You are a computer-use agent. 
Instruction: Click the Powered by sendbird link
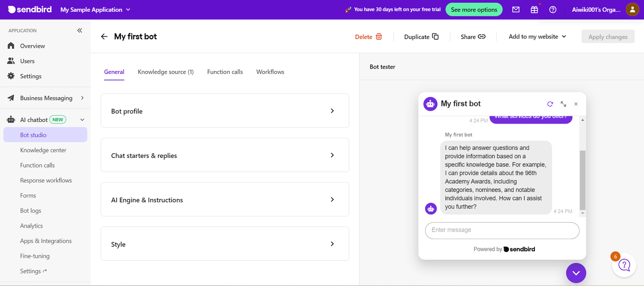tap(504, 249)
